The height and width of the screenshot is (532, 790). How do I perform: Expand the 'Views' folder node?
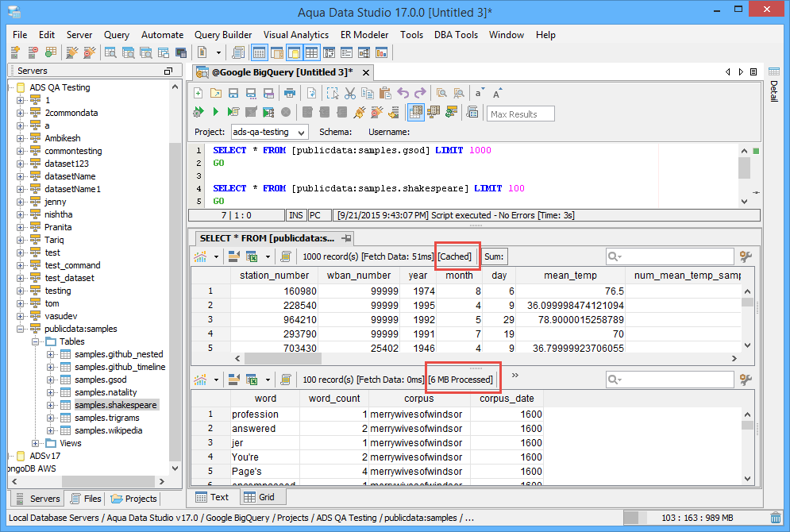tap(35, 443)
